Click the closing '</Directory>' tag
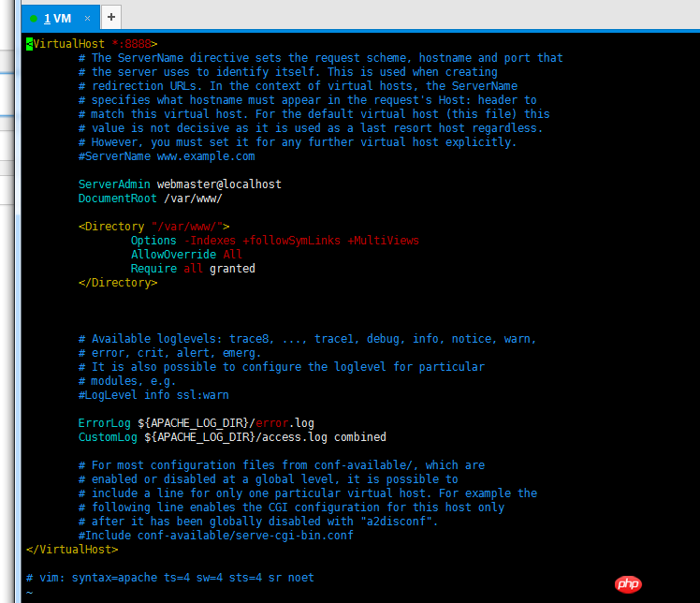 [x=118, y=283]
